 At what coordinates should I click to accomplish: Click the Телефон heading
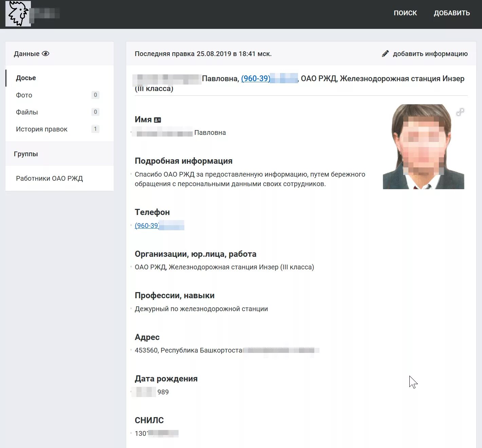tap(152, 212)
